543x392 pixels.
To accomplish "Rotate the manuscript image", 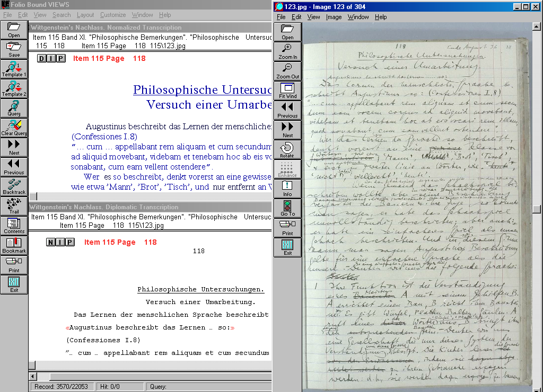I will point(287,149).
